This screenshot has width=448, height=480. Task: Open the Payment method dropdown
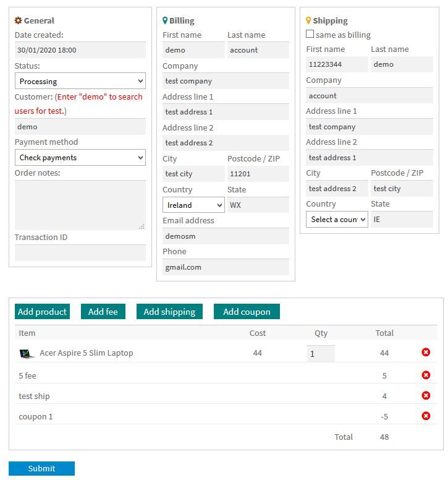tap(80, 157)
